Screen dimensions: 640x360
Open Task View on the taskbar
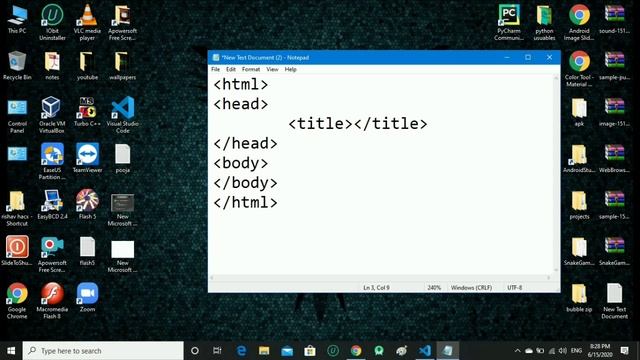(x=217, y=351)
